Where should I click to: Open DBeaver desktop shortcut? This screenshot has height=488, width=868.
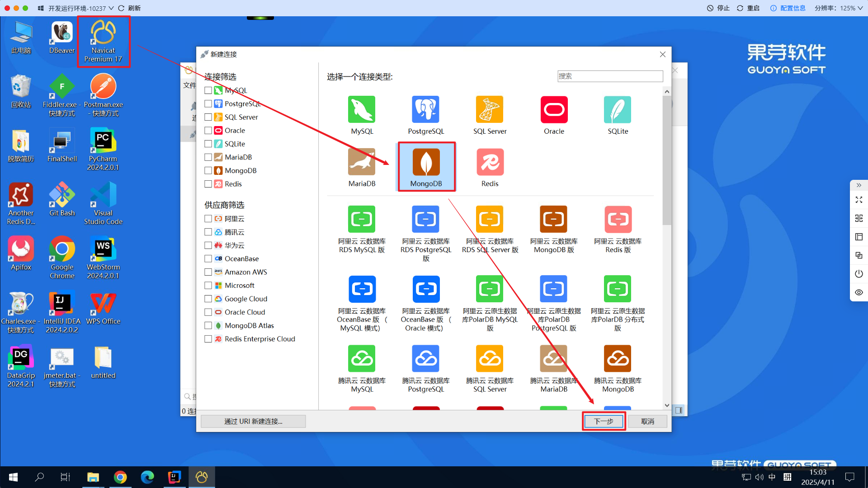(x=62, y=38)
